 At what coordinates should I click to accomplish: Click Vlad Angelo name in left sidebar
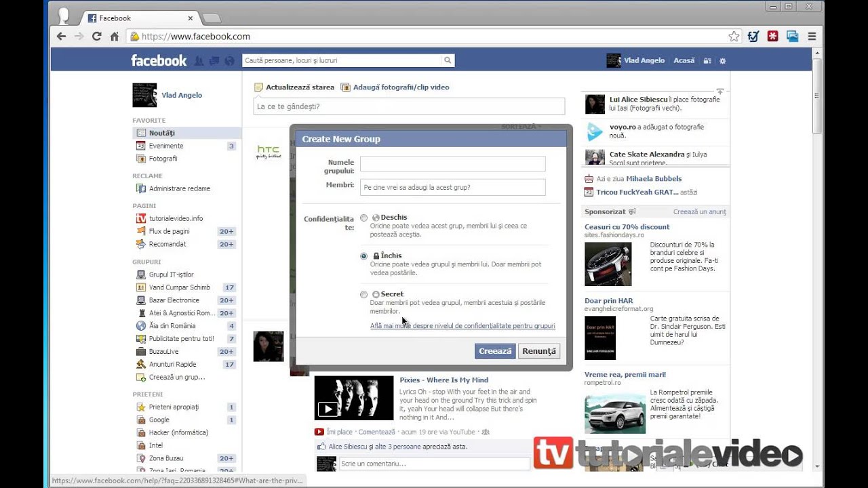[x=182, y=96]
